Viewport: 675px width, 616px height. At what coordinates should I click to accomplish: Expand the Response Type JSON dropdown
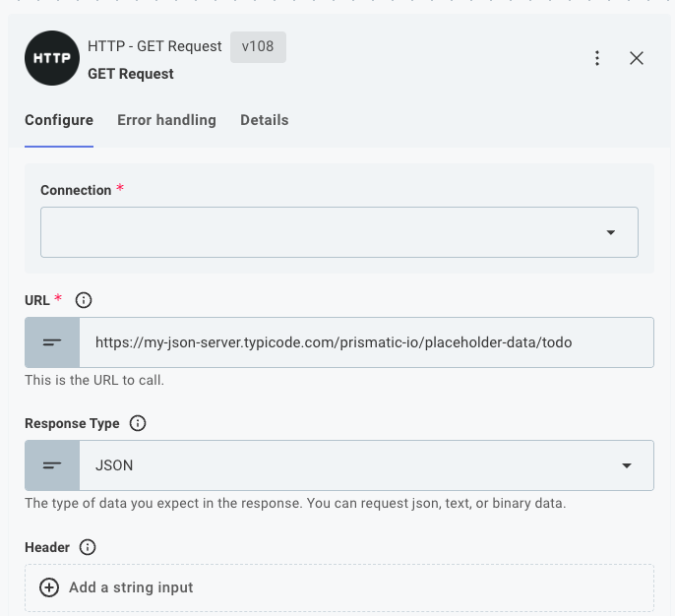[x=366, y=465]
